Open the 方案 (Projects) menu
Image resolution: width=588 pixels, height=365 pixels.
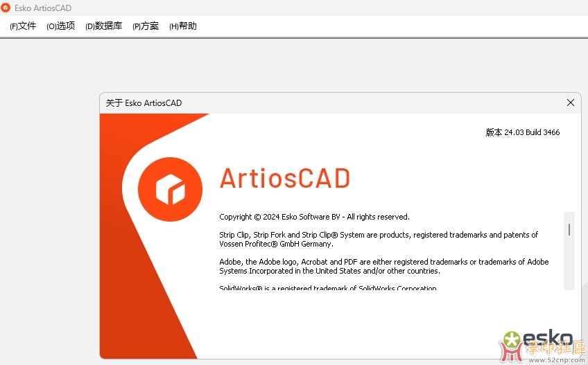(146, 26)
